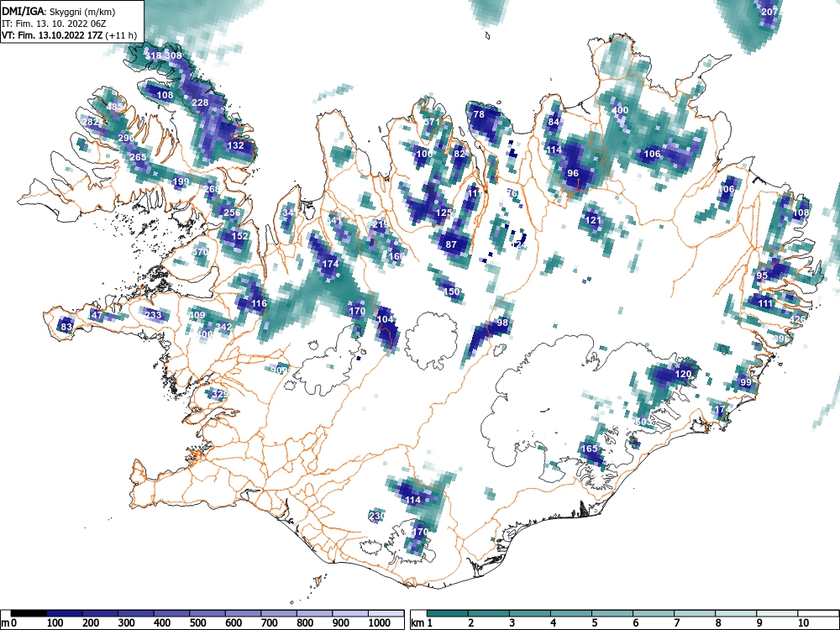Click the DMI/IGA Skyggni (m/km) title

tap(58, 11)
